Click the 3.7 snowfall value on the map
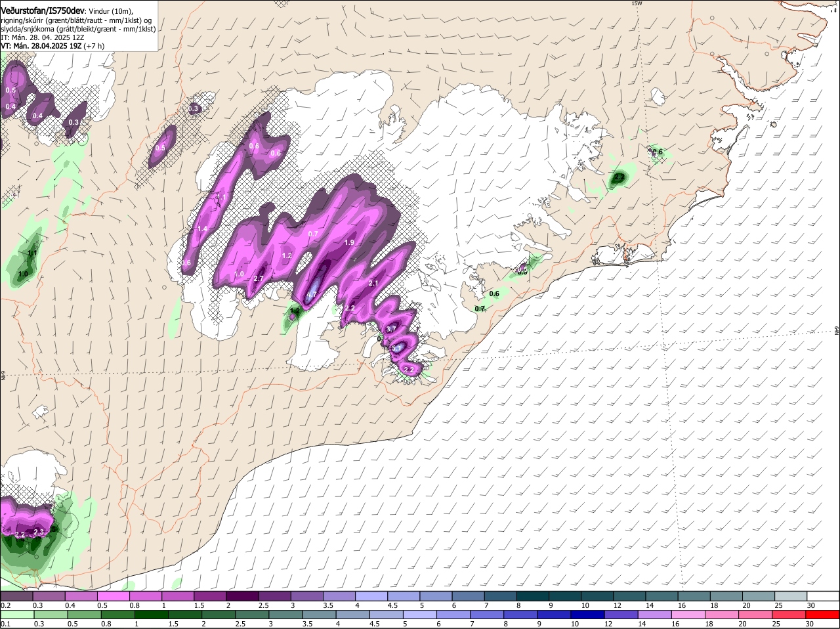840x629 pixels. click(x=391, y=329)
